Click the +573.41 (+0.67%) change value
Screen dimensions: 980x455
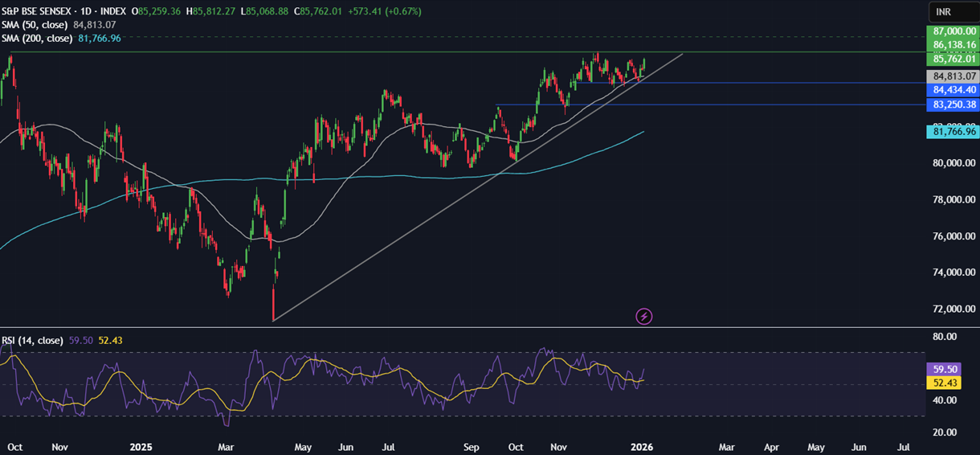(374, 12)
